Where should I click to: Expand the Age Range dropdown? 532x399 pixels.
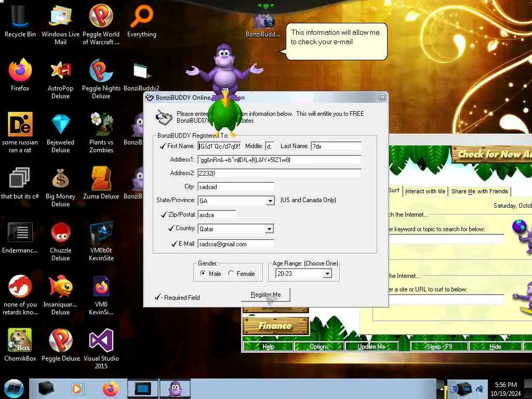[327, 273]
